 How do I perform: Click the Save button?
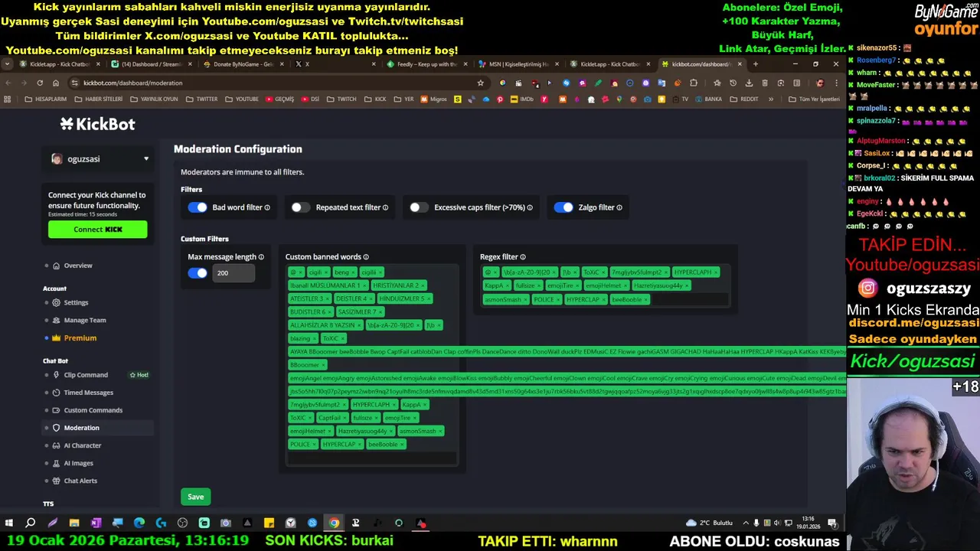coord(195,497)
